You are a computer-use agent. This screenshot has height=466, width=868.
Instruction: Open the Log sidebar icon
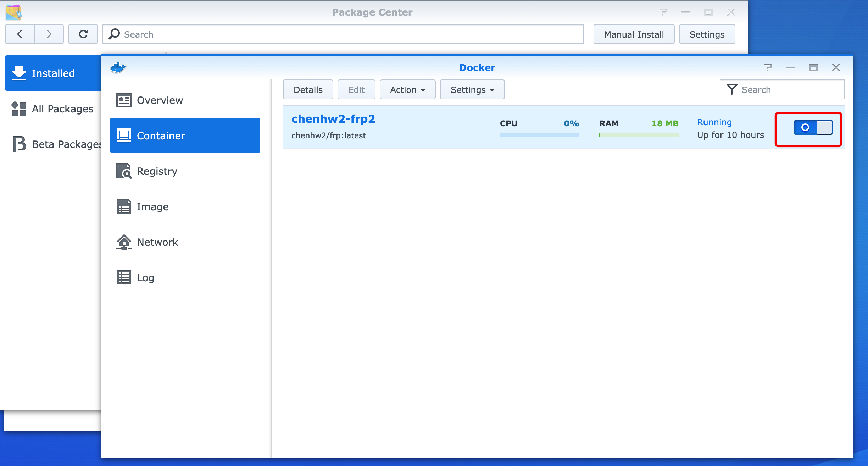coord(124,278)
